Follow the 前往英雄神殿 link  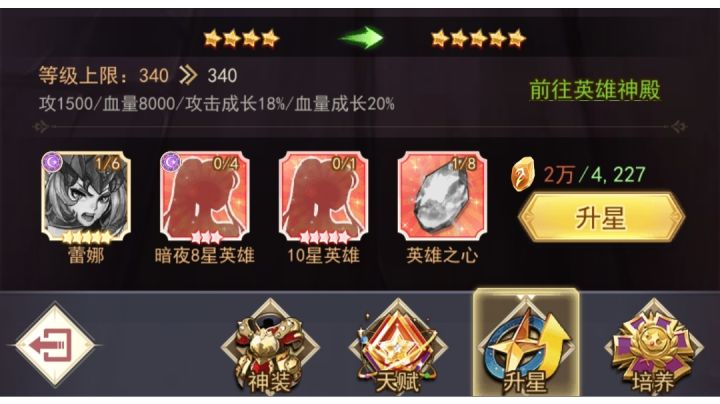tap(595, 90)
